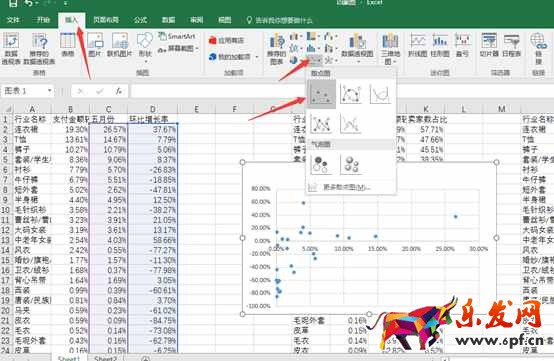Click the Online Pictures (联机图片) icon

(x=120, y=45)
